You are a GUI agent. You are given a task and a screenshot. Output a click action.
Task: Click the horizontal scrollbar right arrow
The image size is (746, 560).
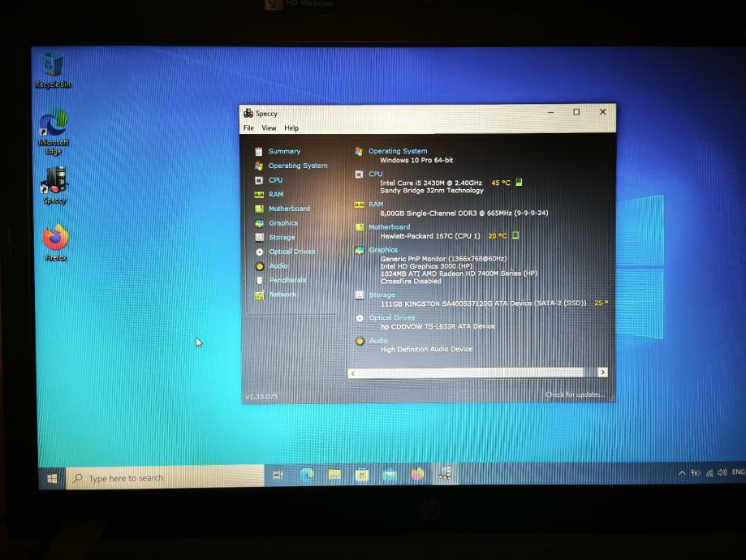(x=602, y=372)
